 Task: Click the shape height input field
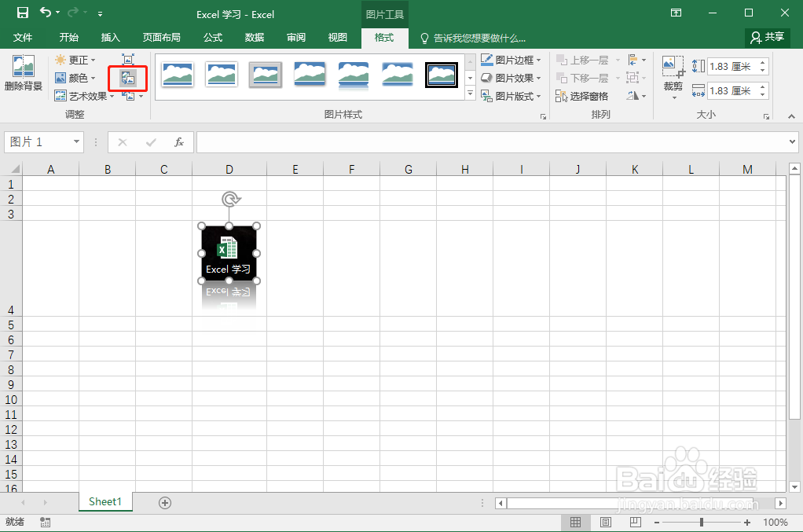pos(731,66)
